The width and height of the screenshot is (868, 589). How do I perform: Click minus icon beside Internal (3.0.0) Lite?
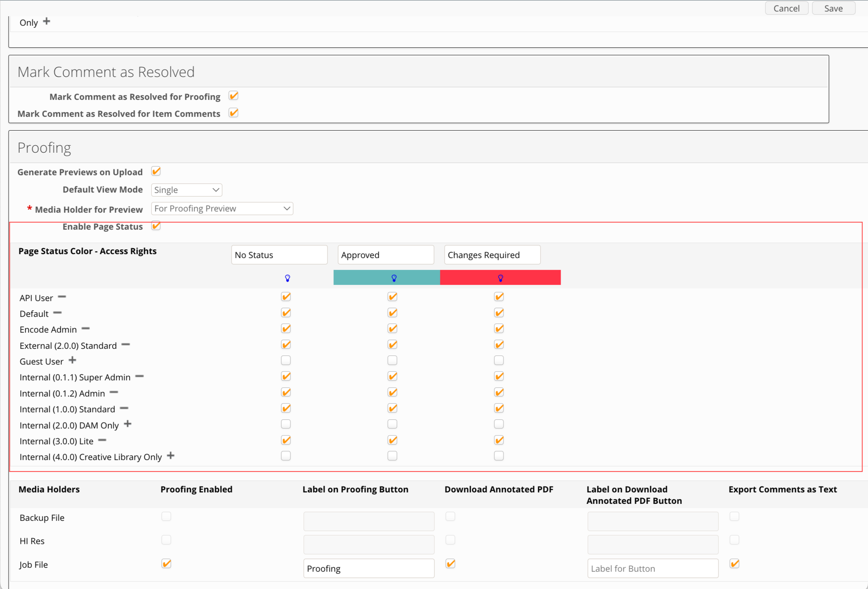[x=102, y=440]
